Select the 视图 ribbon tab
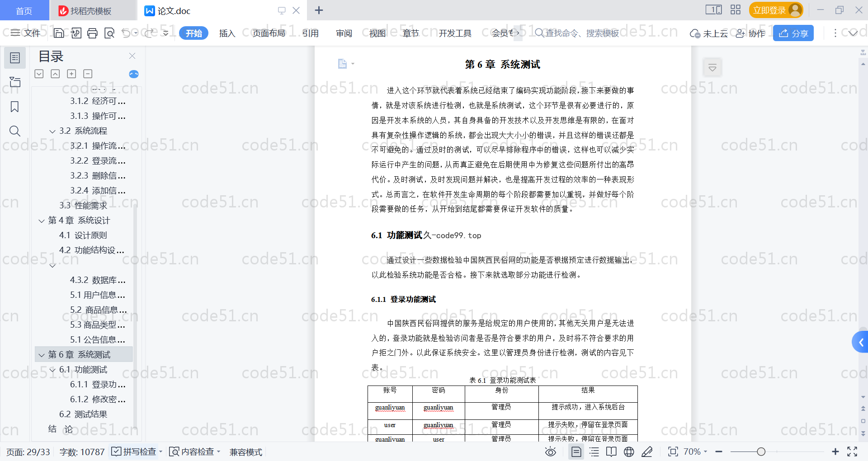This screenshot has width=868, height=461. click(x=377, y=33)
